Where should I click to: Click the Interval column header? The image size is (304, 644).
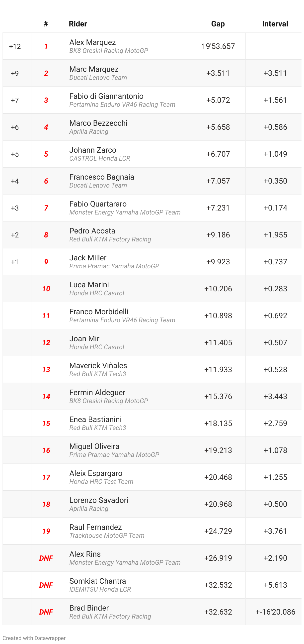pyautogui.click(x=275, y=24)
